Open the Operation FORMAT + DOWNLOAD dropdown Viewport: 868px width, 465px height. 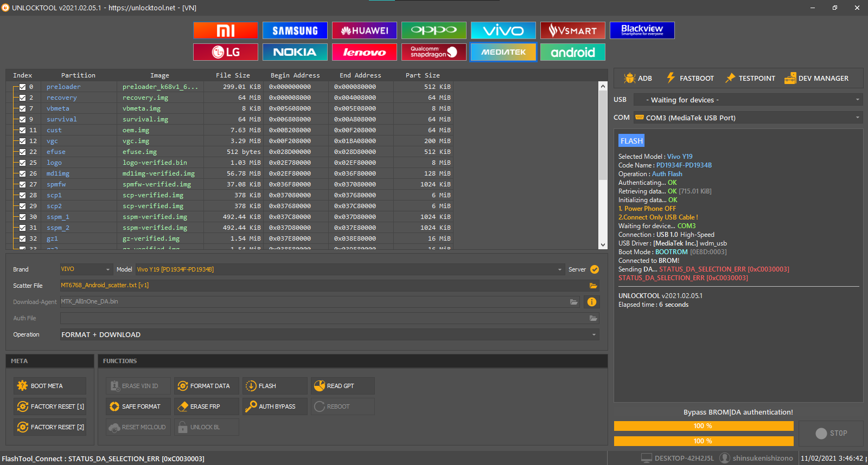pyautogui.click(x=329, y=334)
